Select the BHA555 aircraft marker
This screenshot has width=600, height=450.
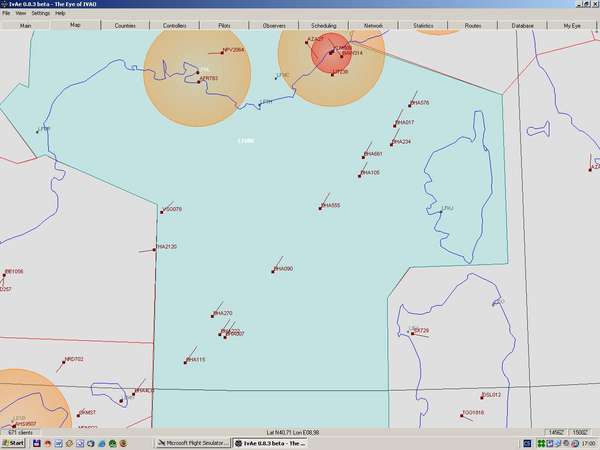[x=320, y=209]
